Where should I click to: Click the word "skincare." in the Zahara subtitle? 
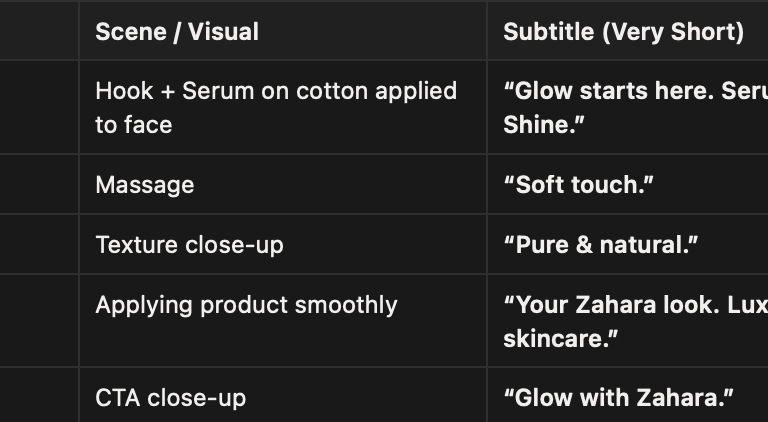click(x=561, y=339)
